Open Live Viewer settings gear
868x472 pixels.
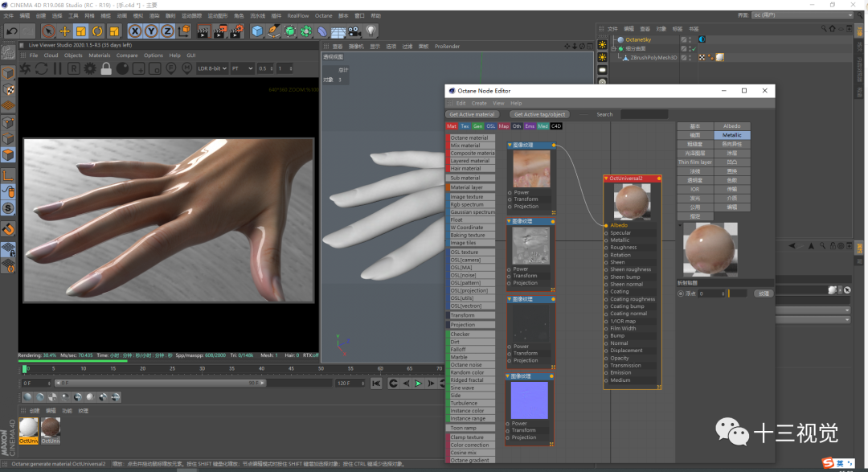[90, 68]
